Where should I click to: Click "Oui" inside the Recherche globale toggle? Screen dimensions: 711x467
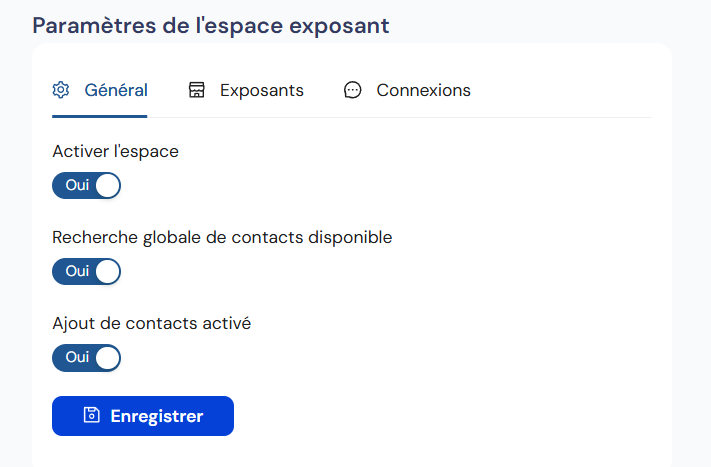point(77,271)
